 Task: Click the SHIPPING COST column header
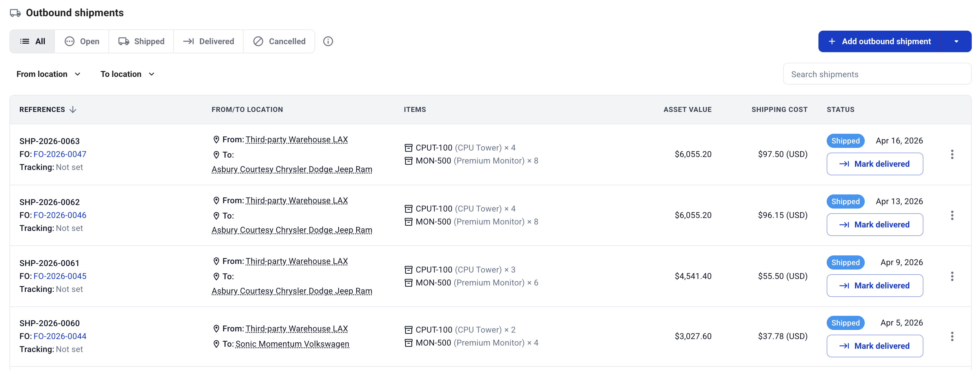tap(779, 110)
